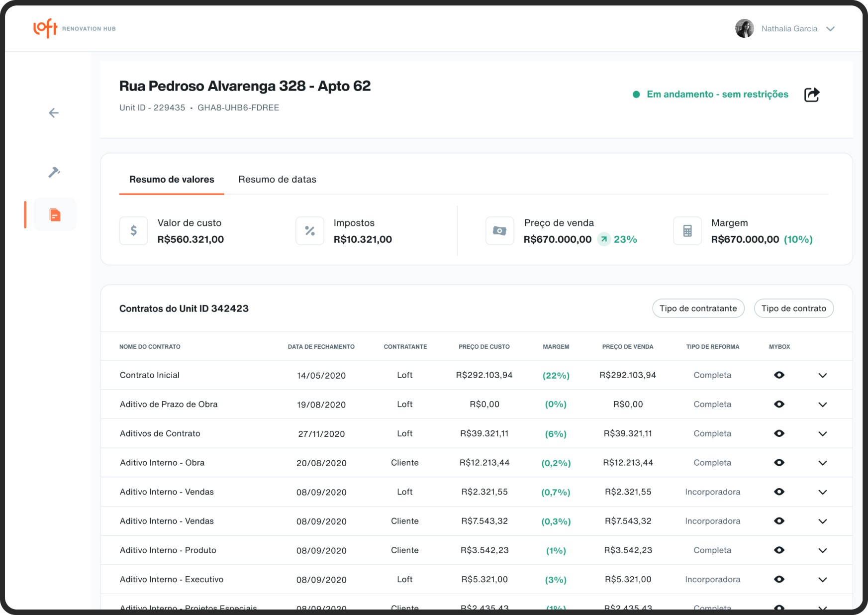Click the MyBox column header
Image resolution: width=868 pixels, height=615 pixels.
pos(779,347)
